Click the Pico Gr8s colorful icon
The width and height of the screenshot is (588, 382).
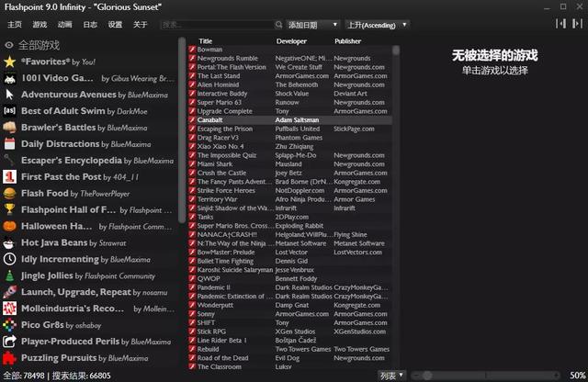10,325
